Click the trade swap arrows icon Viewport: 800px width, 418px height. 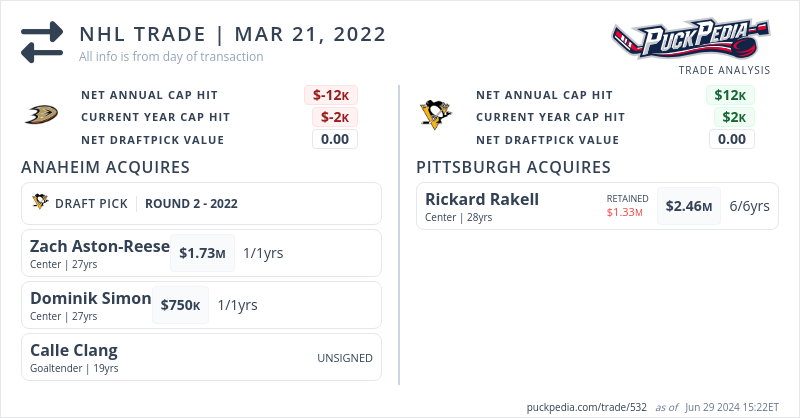(42, 43)
